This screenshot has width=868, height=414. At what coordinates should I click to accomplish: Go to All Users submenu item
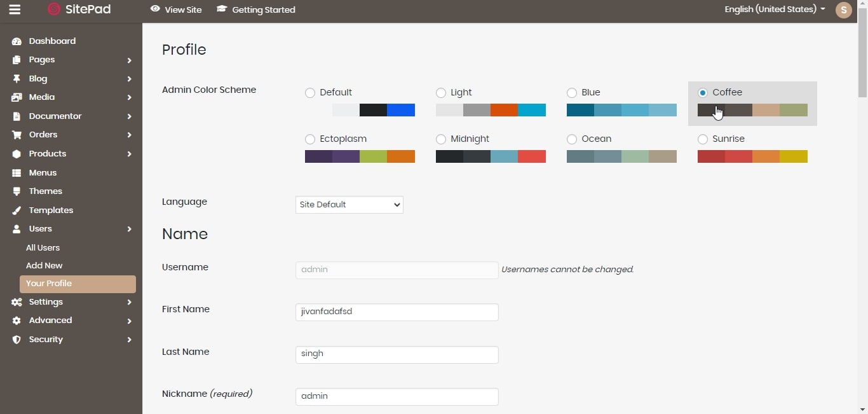pyautogui.click(x=43, y=248)
